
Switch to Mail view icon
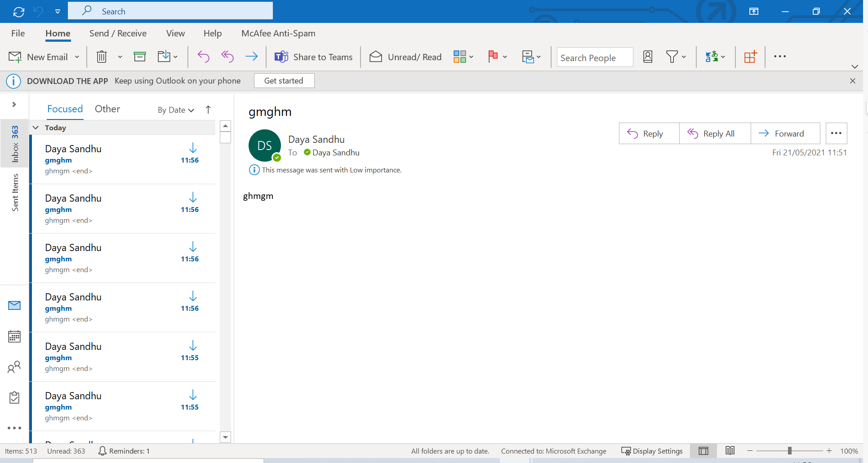(x=14, y=306)
